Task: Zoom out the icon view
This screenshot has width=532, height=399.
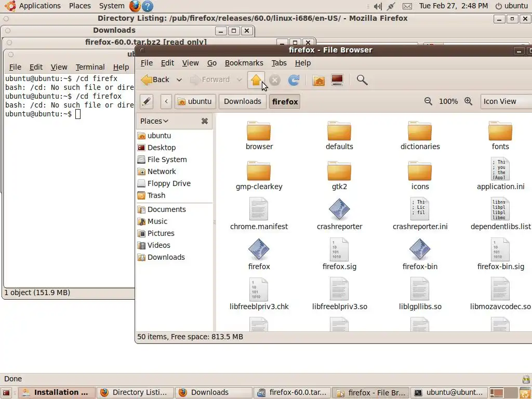Action: click(x=428, y=101)
